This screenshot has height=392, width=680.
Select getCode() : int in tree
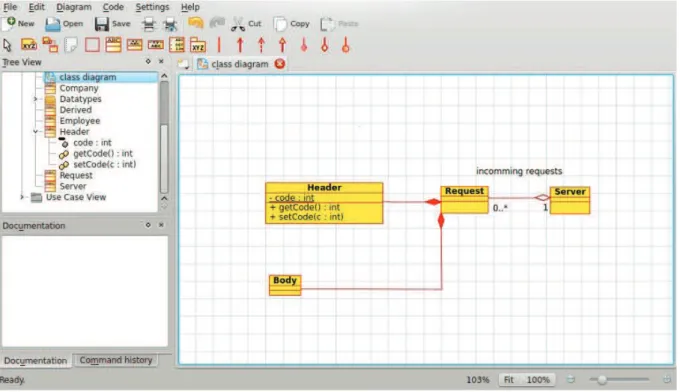coord(103,153)
